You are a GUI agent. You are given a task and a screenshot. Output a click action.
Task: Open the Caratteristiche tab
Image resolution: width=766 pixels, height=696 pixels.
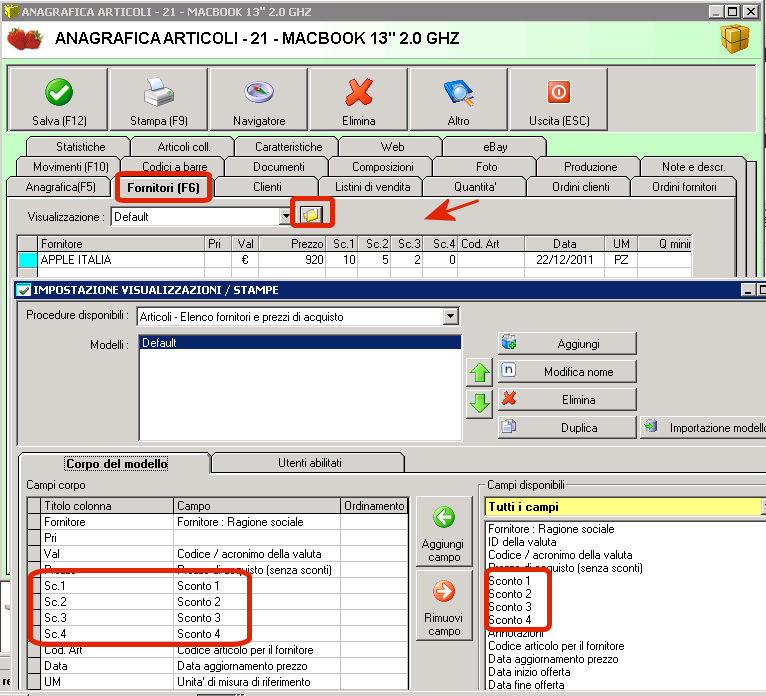(288, 147)
